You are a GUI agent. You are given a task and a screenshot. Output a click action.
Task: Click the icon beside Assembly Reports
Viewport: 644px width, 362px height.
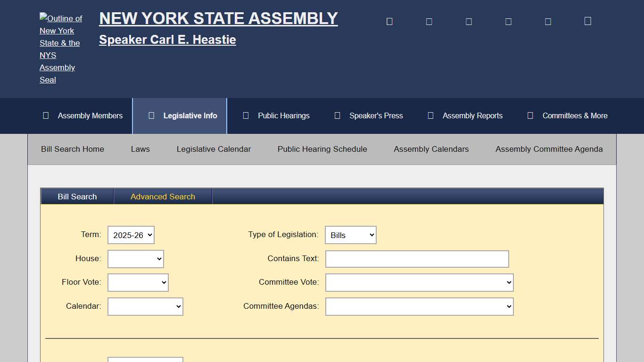[x=430, y=115]
